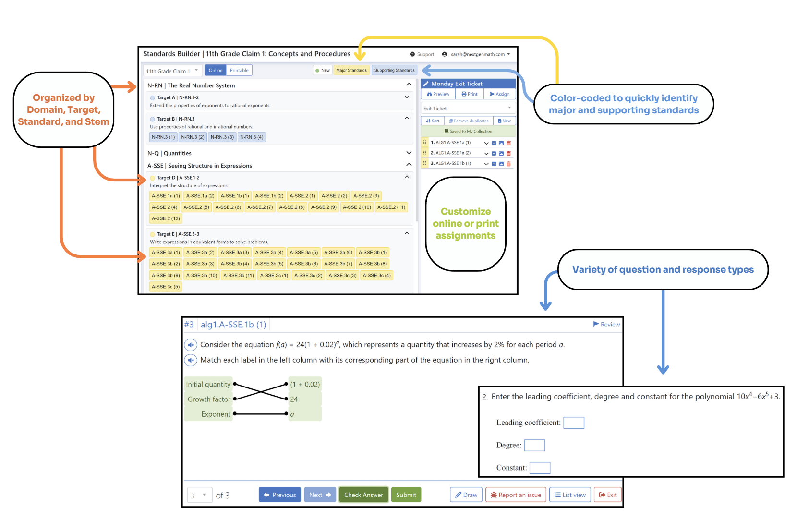Select the Target D A-SSE.1-2 circle
Image resolution: width=797 pixels, height=532 pixels.
153,178
